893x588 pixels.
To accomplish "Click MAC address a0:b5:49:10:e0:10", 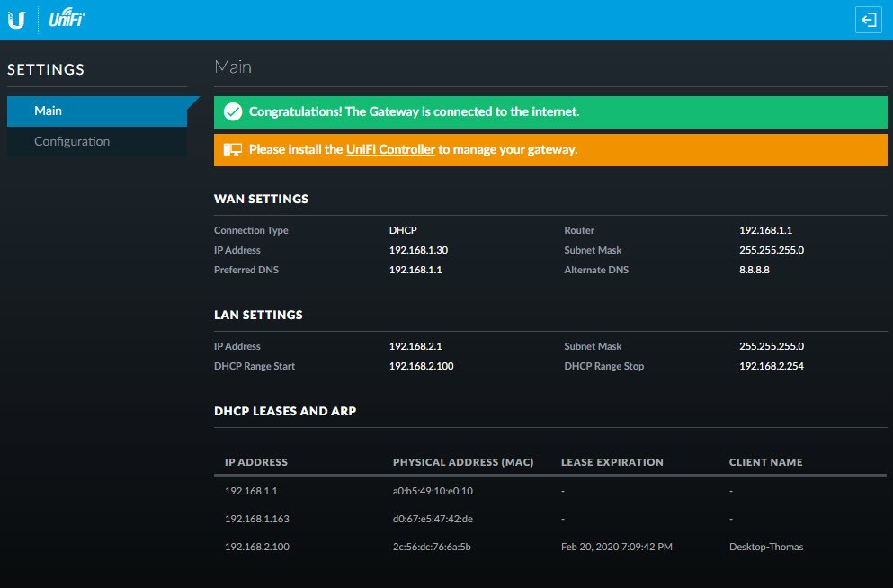I will (x=433, y=491).
